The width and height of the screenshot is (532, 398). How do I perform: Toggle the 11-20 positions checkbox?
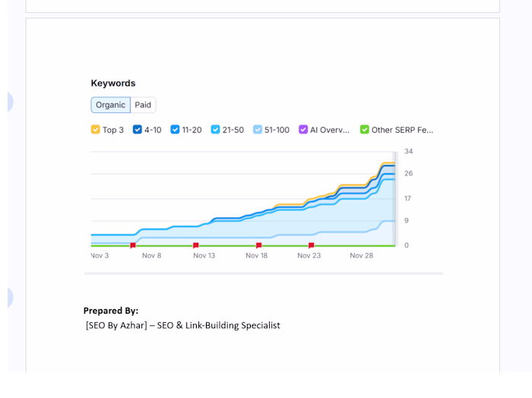175,130
